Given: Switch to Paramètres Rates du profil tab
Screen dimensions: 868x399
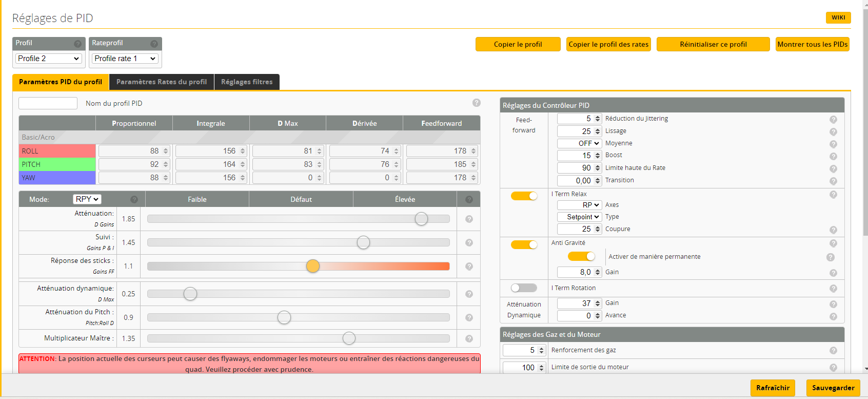Looking at the screenshot, I should click(162, 82).
